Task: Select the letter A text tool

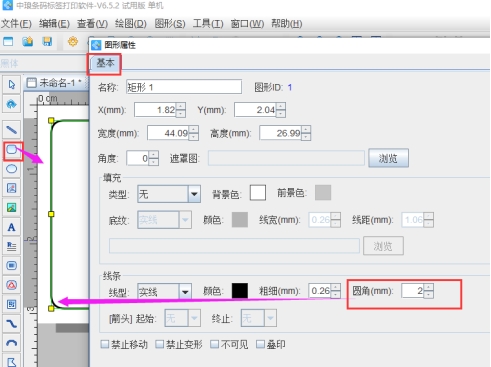Action: point(12,227)
